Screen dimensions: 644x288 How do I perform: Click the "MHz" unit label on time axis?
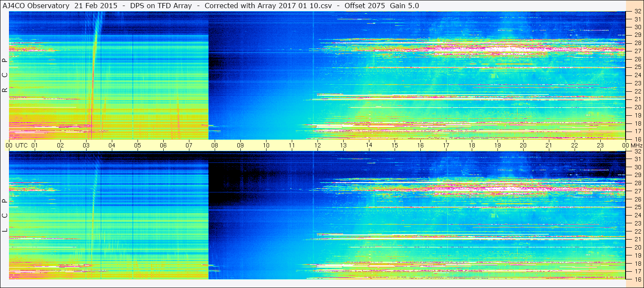(x=637, y=145)
